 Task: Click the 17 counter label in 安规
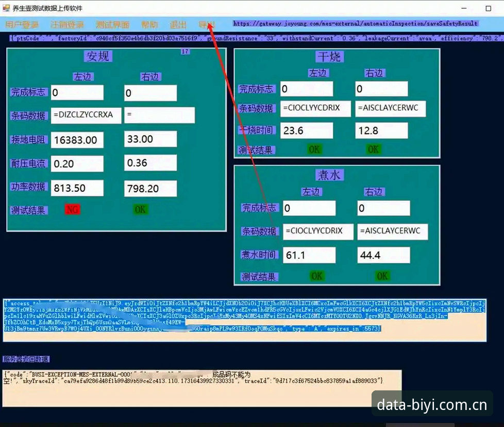(x=185, y=52)
